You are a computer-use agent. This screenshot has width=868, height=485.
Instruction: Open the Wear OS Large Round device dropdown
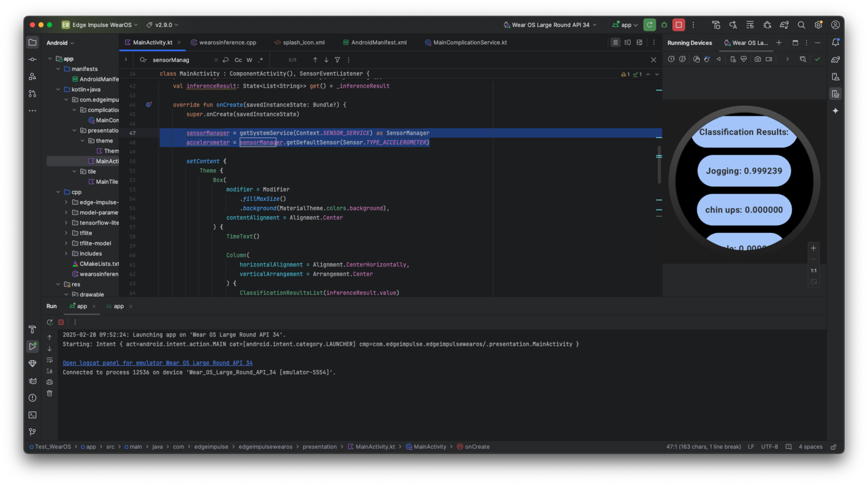coord(550,25)
